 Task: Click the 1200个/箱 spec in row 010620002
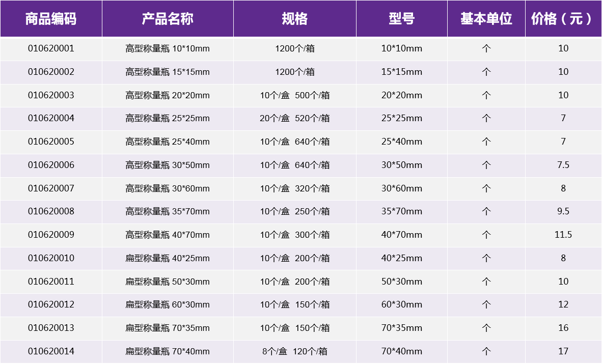click(295, 72)
